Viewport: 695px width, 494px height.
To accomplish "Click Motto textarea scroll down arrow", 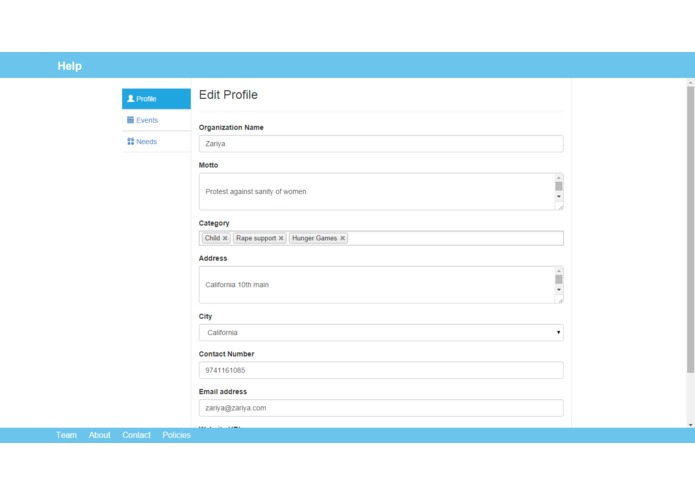I will [x=559, y=196].
